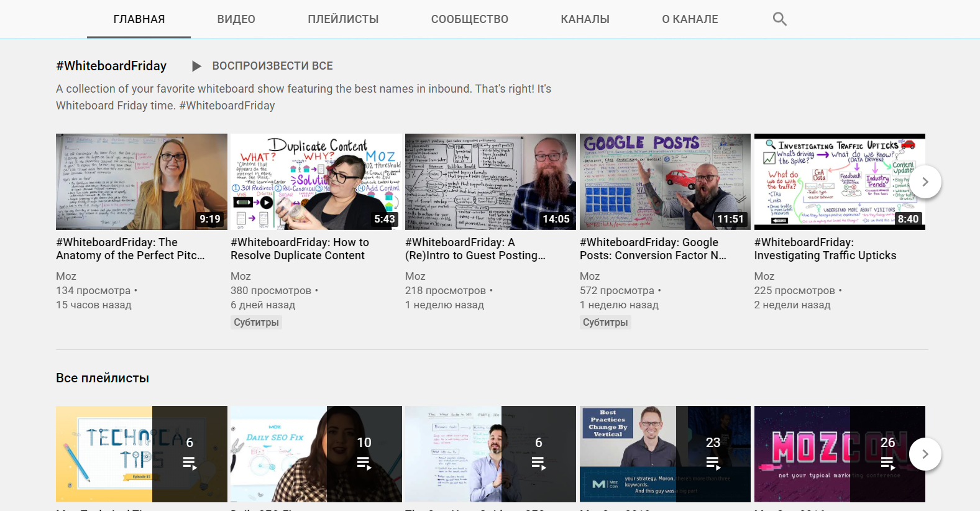Switch to the ВИДЕО tab
This screenshot has width=980, height=511.
tap(236, 19)
